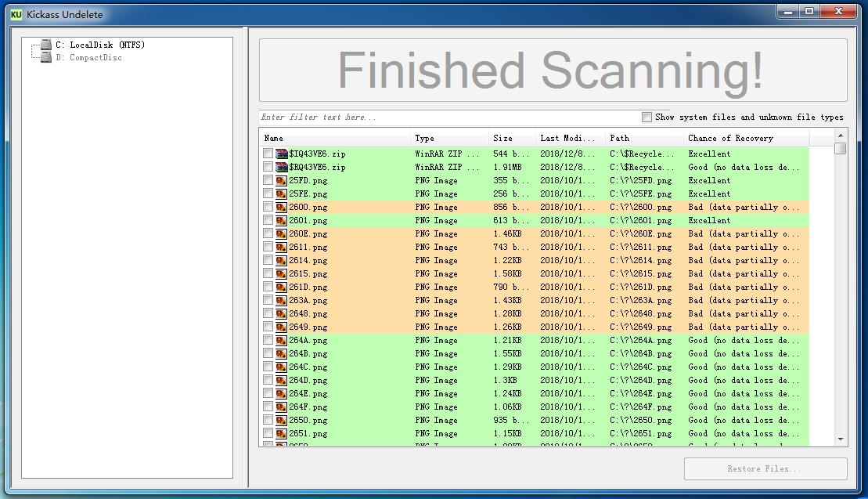Select the D: CompactDisc drive icon
Image resolution: width=868 pixels, height=499 pixels.
(x=46, y=57)
